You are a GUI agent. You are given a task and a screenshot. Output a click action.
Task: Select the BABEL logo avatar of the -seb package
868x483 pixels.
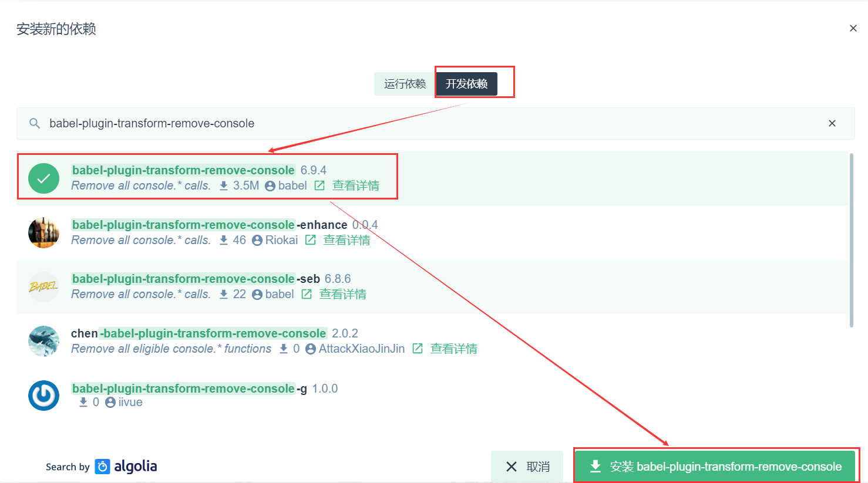pos(43,287)
